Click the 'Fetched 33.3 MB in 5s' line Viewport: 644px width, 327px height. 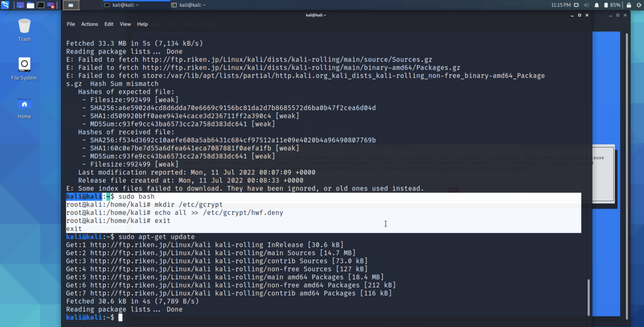(134, 43)
